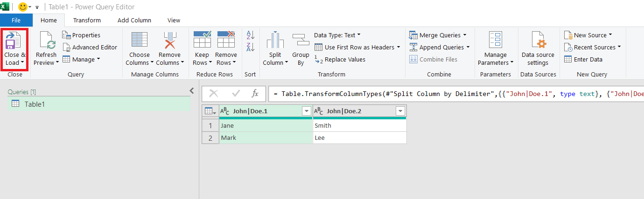The image size is (644, 199).
Task: Select row number 2
Action: (210, 137)
